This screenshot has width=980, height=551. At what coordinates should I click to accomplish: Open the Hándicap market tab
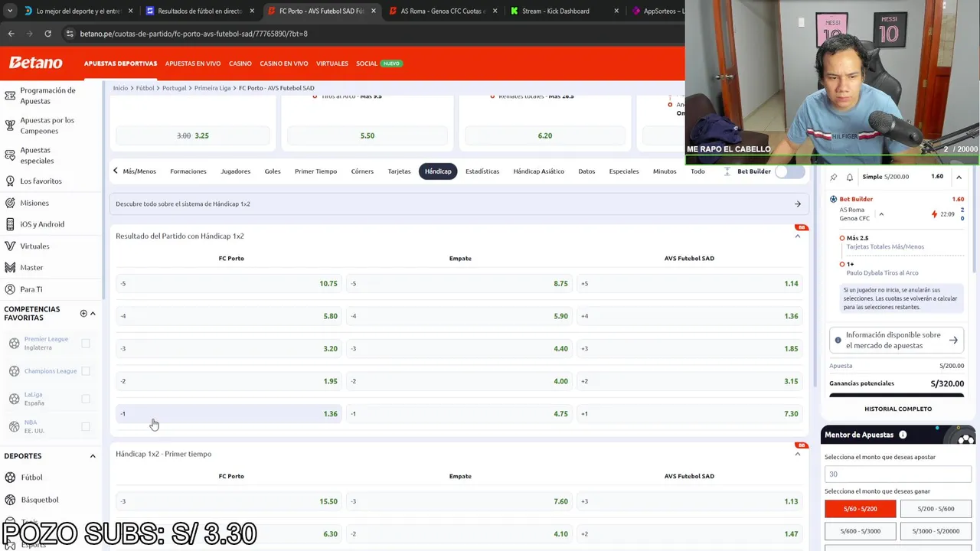tap(438, 171)
